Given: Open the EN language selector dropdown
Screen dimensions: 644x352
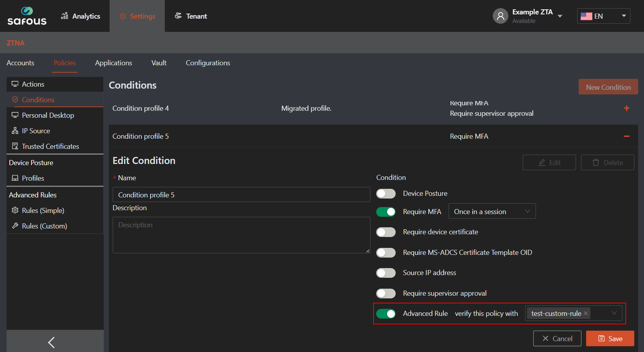Looking at the screenshot, I should tap(603, 16).
